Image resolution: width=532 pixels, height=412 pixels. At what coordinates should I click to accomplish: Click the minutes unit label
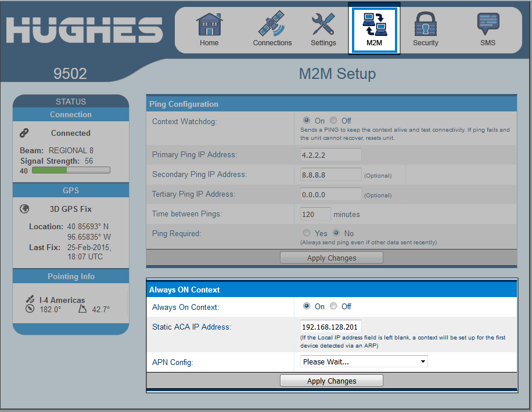[346, 214]
